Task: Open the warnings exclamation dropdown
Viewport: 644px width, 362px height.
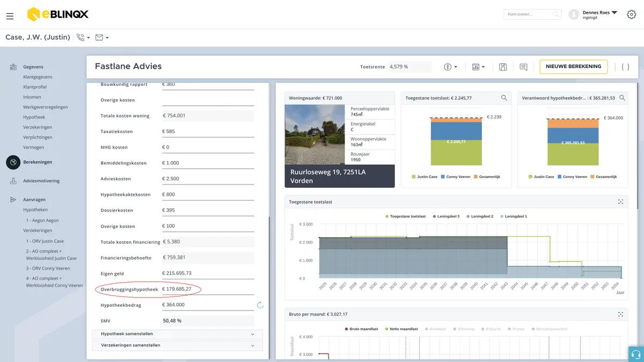Action: (450, 67)
